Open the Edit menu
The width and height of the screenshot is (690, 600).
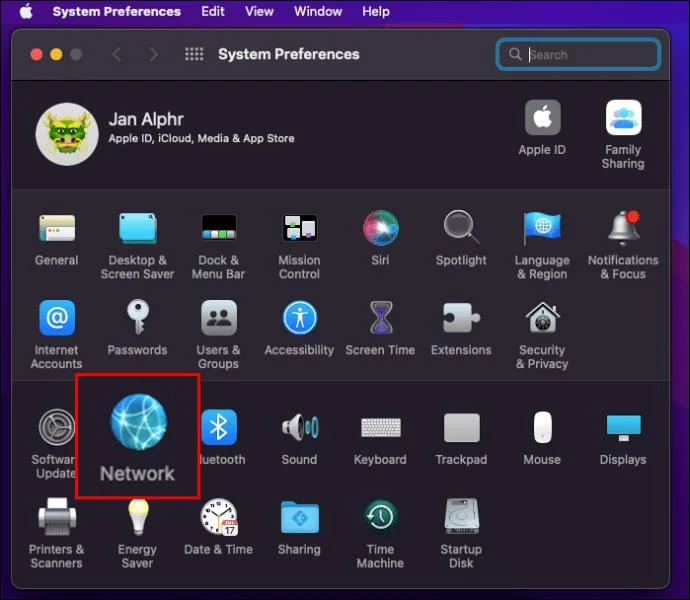click(213, 11)
